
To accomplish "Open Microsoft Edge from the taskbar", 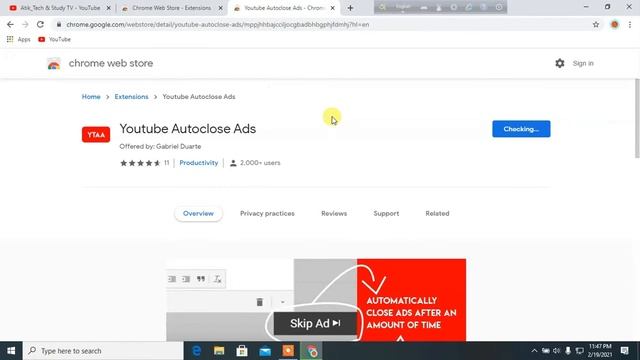I will (196, 351).
